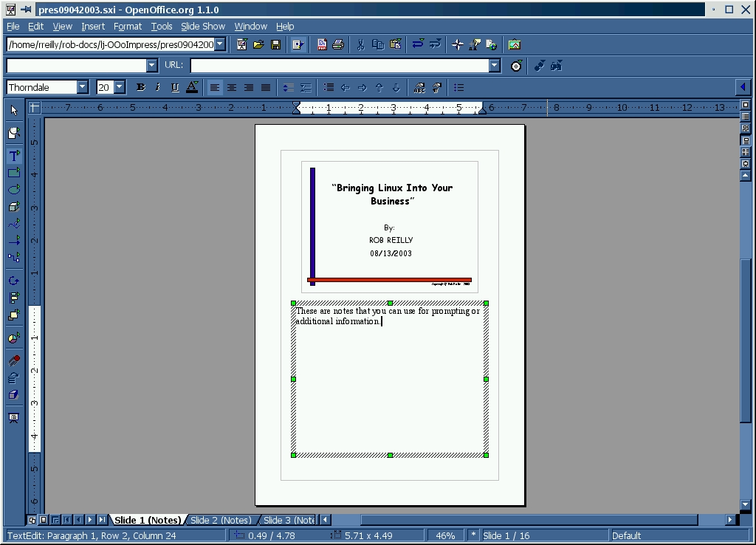756x545 pixels.
Task: Activate the Text tool
Action: point(14,156)
